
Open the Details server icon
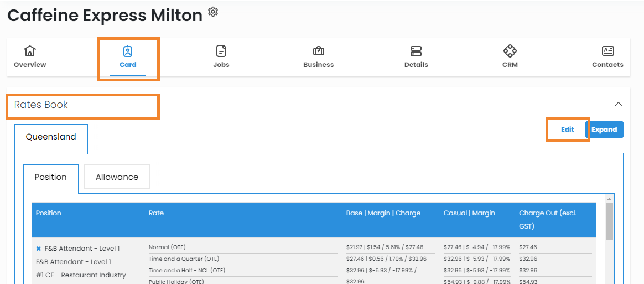pyautogui.click(x=416, y=51)
